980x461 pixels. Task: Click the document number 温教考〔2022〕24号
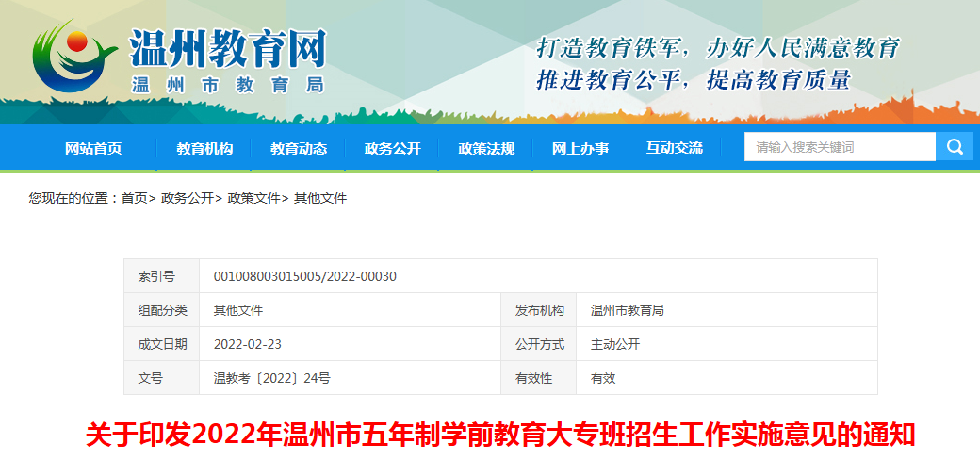pos(271,378)
